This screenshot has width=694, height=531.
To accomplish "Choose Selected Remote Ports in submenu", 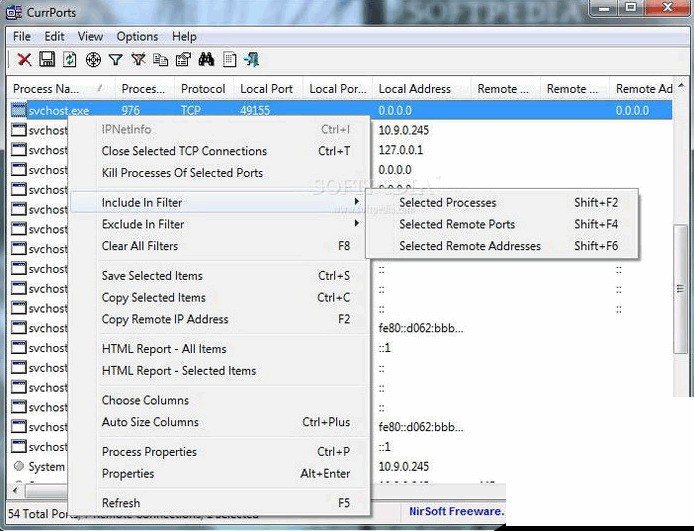I will (x=502, y=224).
